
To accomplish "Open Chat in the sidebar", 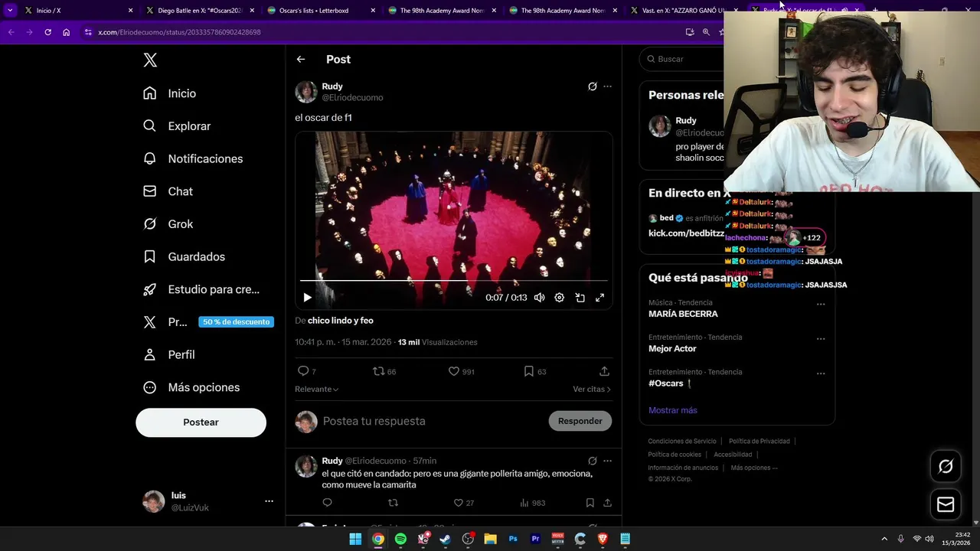I will tap(168, 191).
